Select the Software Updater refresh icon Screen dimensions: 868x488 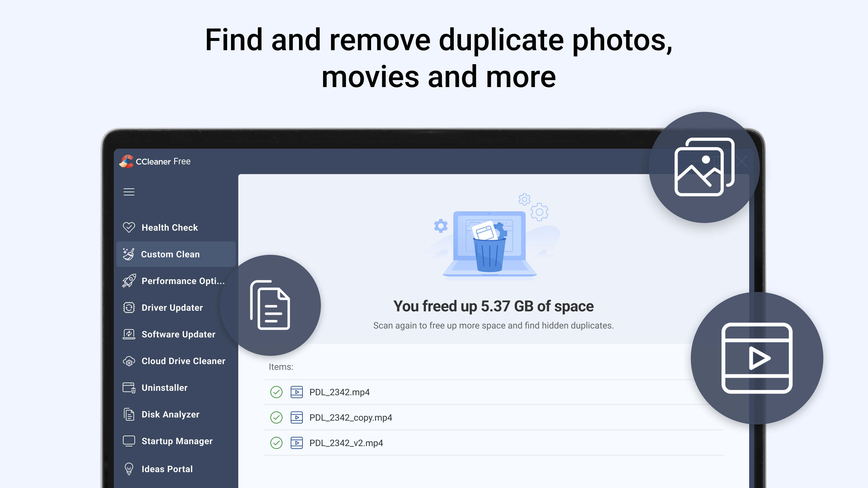click(129, 334)
